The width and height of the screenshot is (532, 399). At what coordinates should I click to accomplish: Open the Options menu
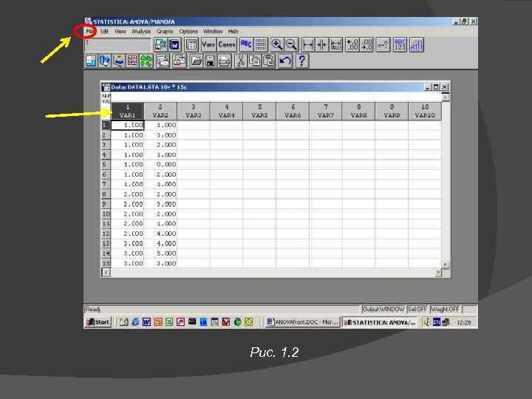tap(188, 32)
